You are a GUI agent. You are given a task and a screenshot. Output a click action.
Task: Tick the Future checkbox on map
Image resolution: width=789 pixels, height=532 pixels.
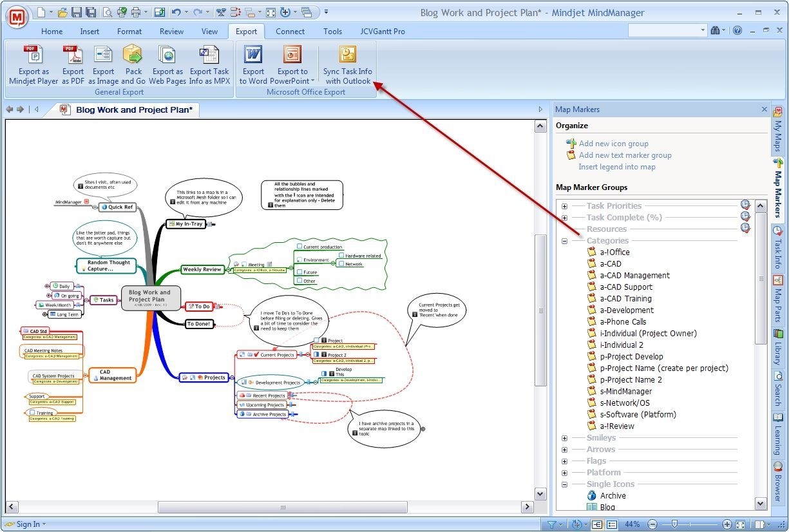[299, 272]
